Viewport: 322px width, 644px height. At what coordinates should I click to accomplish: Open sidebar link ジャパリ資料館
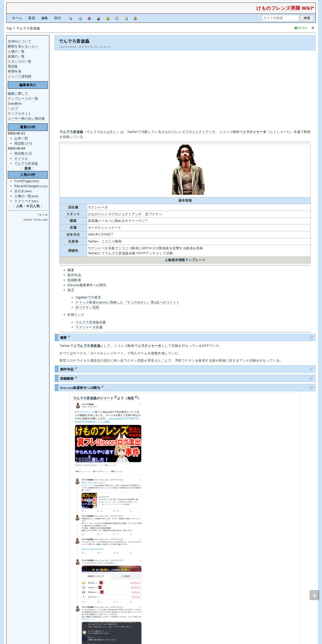point(20,76)
